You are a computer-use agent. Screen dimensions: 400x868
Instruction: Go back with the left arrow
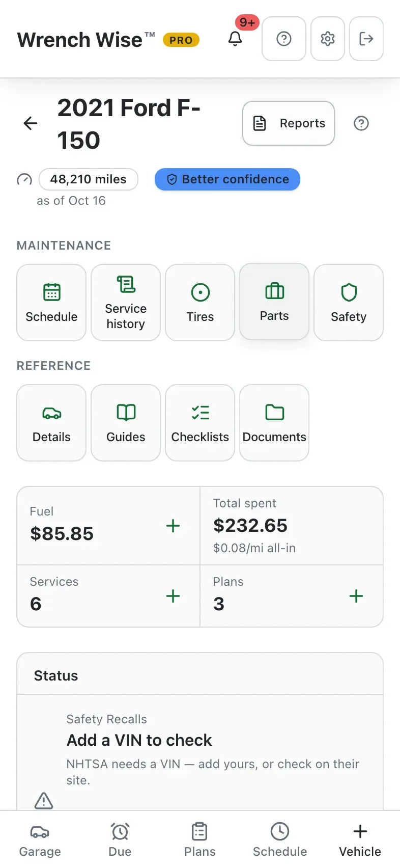31,123
